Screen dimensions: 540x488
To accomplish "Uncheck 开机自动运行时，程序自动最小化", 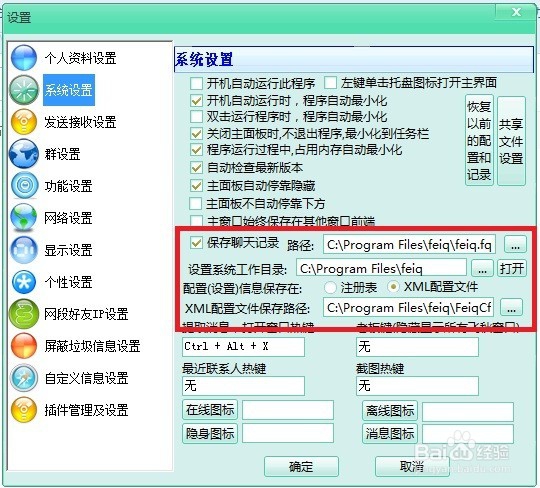I will click(x=196, y=101).
